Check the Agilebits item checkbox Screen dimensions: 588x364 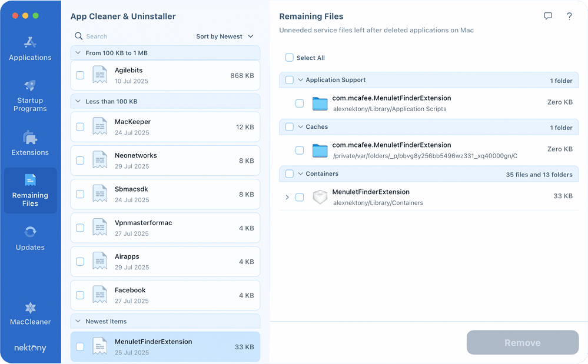coord(80,75)
